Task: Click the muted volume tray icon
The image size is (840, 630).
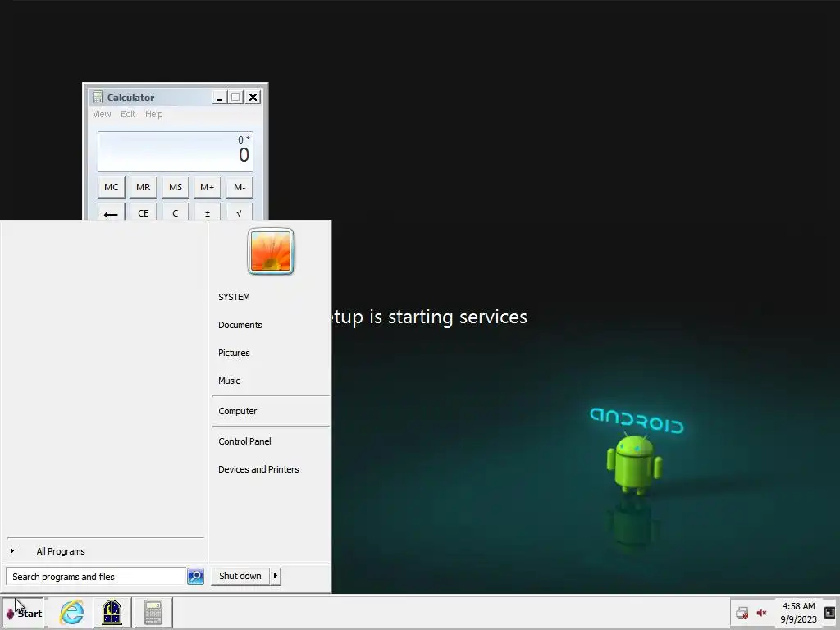Action: click(x=761, y=613)
